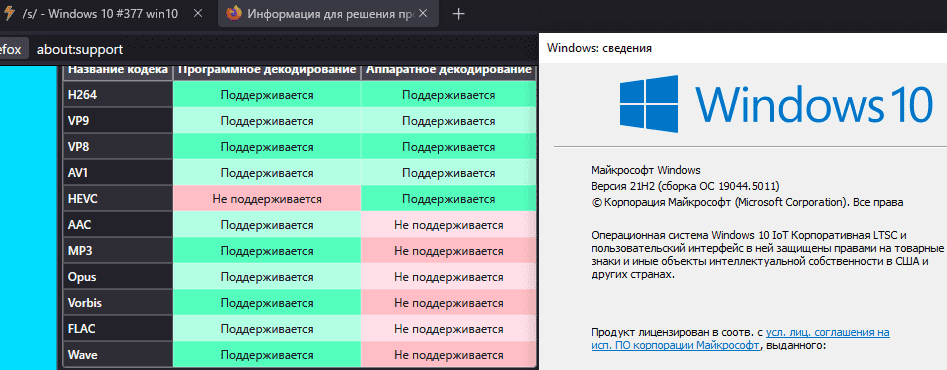Select the Vorbis codec name cell

coord(118,302)
